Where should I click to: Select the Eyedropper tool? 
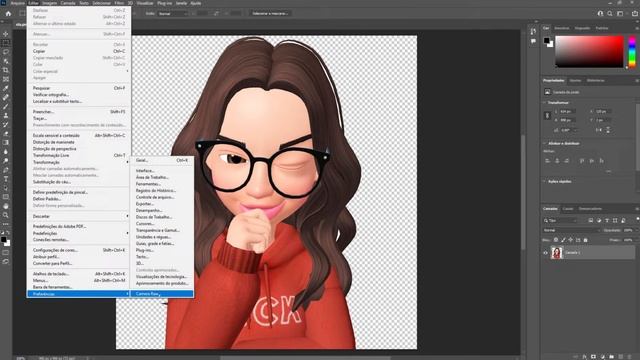point(6,88)
